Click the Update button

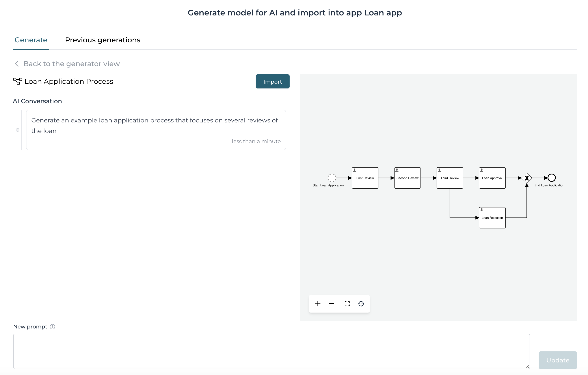[x=558, y=360]
